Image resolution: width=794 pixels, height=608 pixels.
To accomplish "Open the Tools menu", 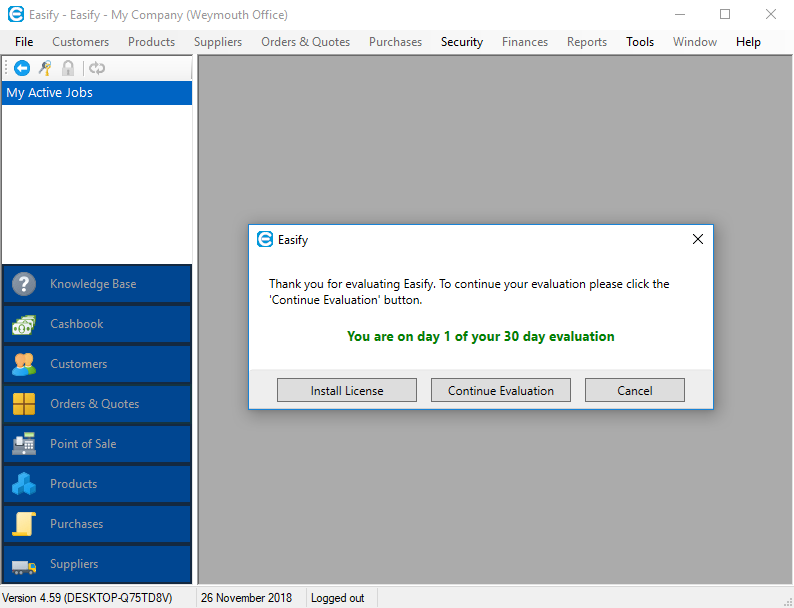I will (640, 42).
